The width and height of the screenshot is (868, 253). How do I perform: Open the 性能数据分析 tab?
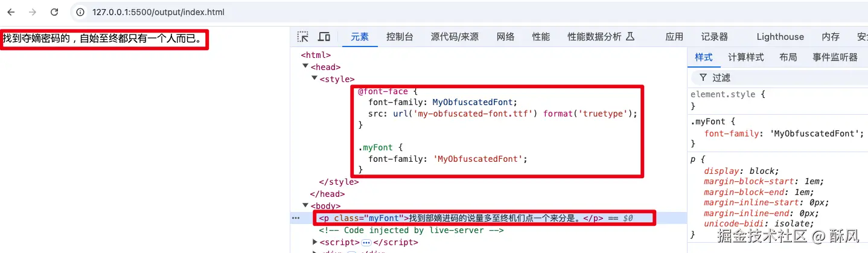click(601, 37)
